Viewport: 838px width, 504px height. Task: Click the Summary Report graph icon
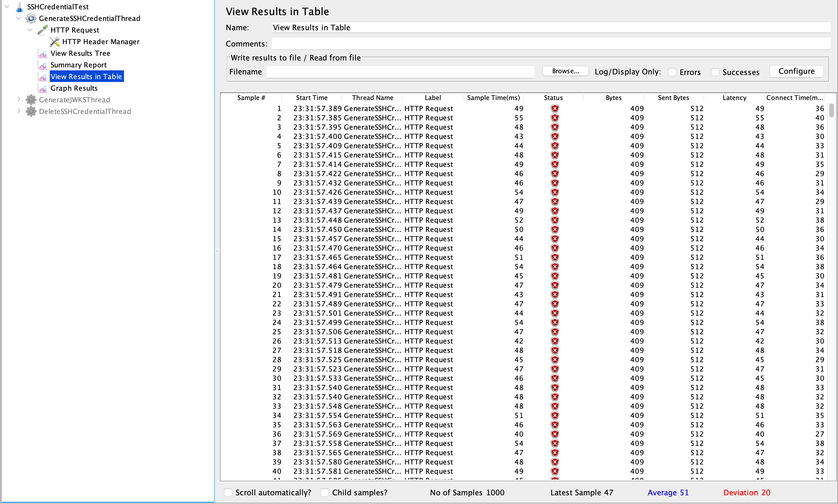43,65
